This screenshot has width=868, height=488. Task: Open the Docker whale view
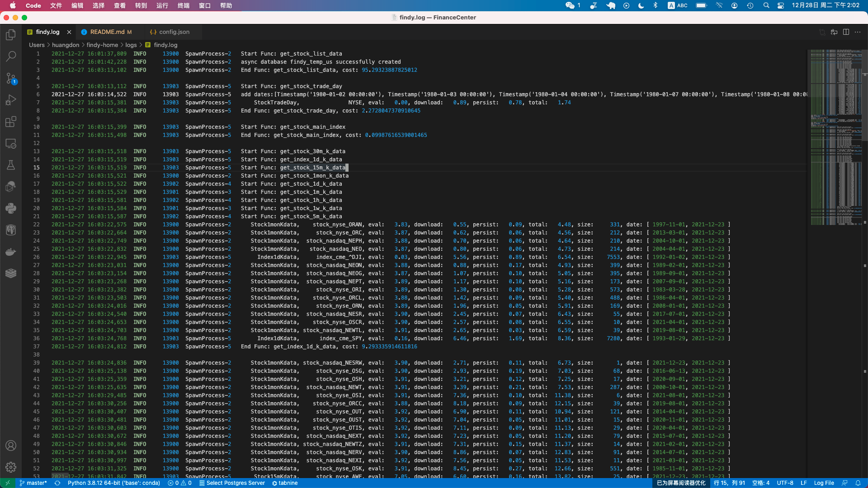[11, 252]
